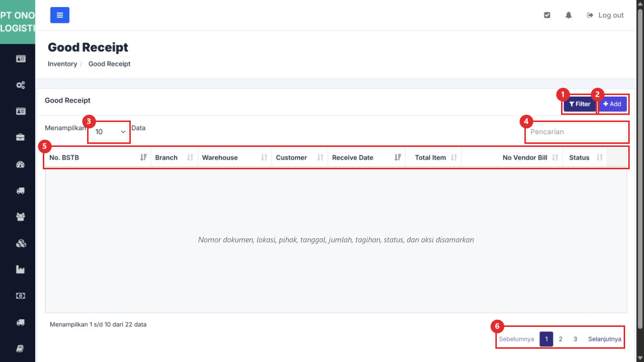Screen dimensions: 644x362
Task: Open the users group sidebar icon
Action: pyautogui.click(x=20, y=217)
